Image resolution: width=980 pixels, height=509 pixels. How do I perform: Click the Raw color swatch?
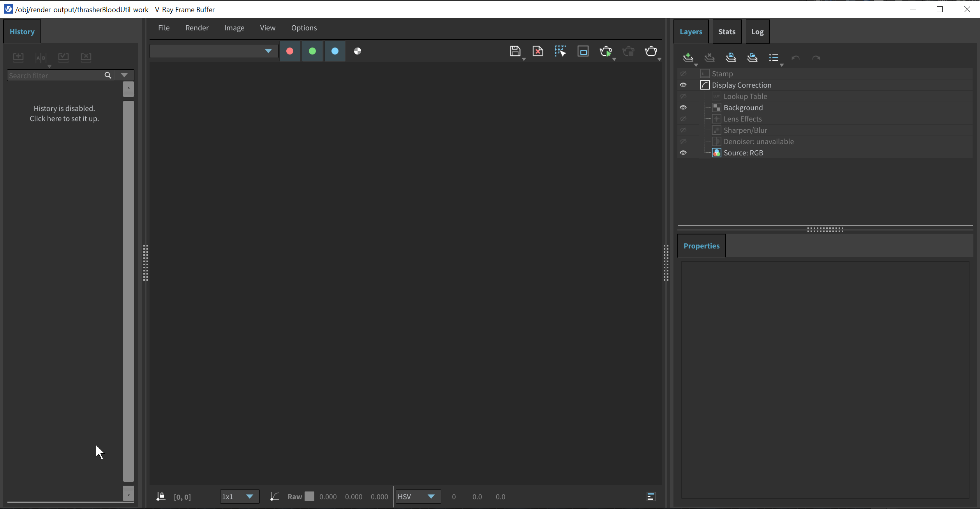pos(309,496)
